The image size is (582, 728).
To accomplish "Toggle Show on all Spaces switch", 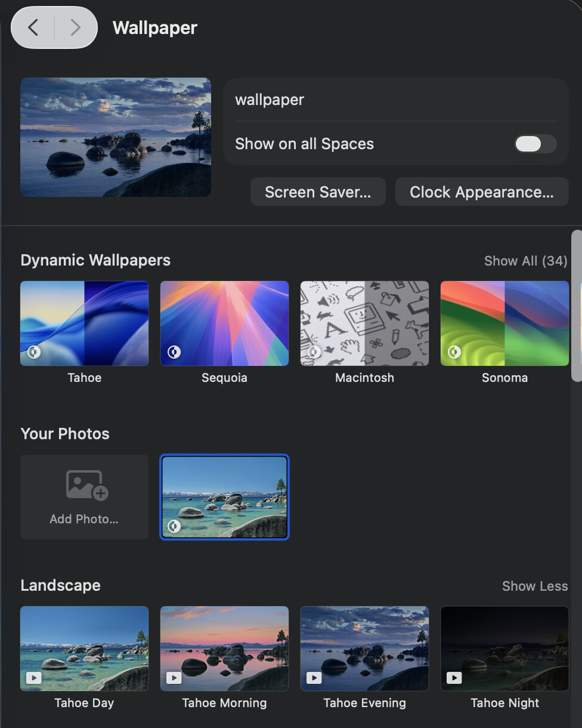I will [535, 144].
